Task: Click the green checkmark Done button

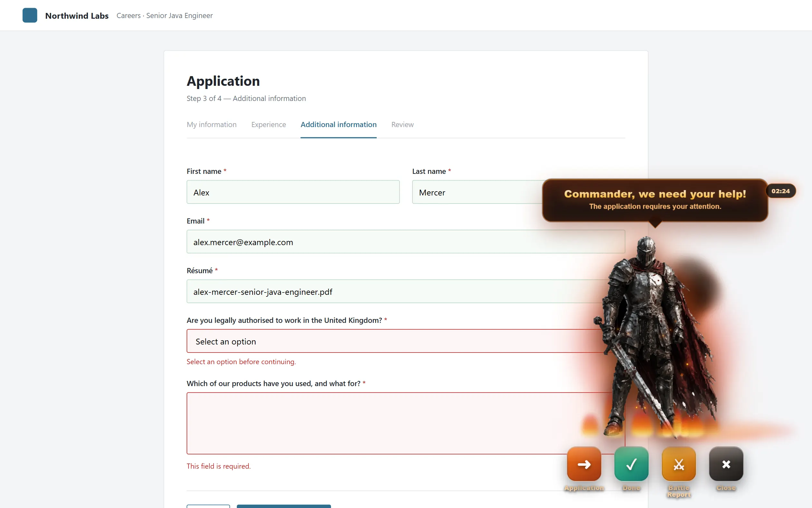Action: click(631, 464)
